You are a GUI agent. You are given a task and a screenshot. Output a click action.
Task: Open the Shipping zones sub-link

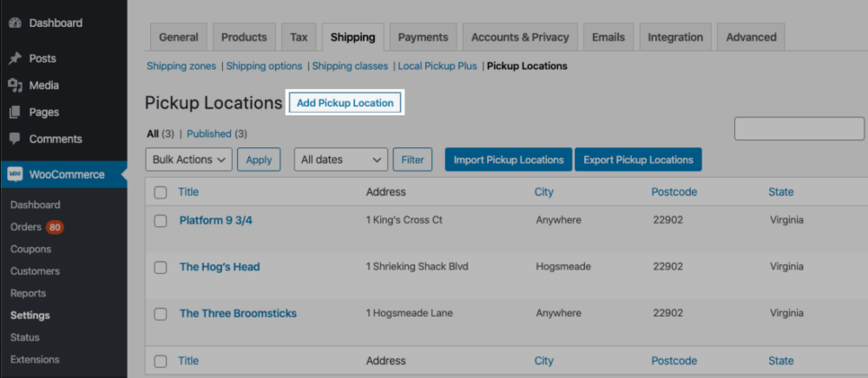[181, 66]
